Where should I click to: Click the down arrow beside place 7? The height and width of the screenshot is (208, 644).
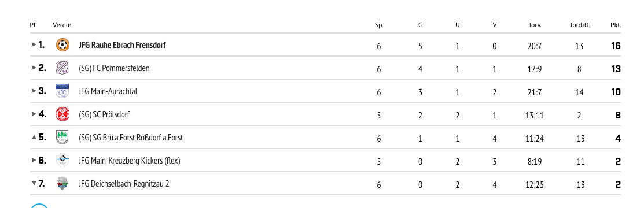tap(34, 183)
